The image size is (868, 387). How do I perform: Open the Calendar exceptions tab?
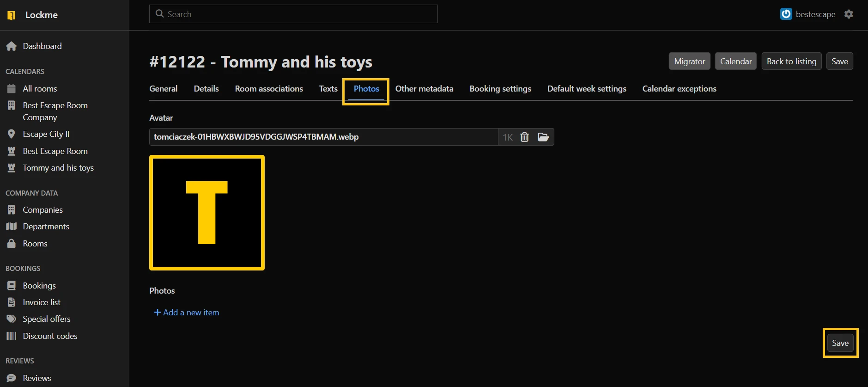coord(679,89)
